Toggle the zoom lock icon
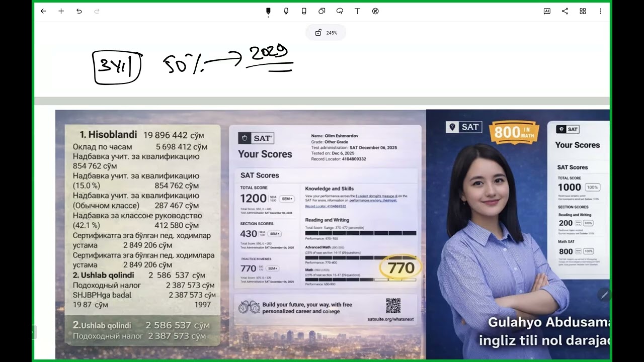This screenshot has width=644, height=362. 318,33
